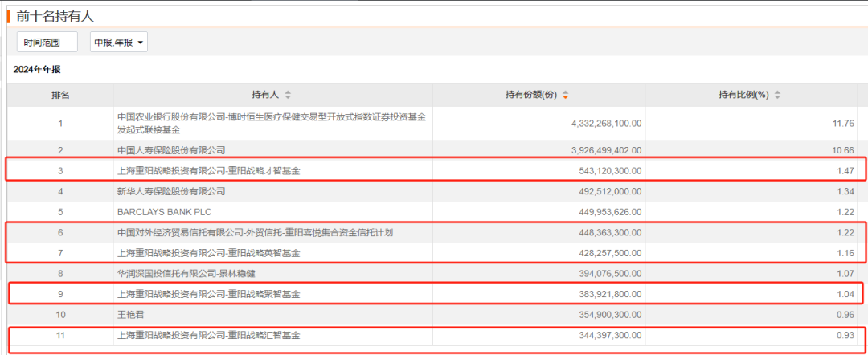The image size is (868, 355).
Task: Click the sort icon beside 持有比例(%)
Action: click(x=777, y=95)
